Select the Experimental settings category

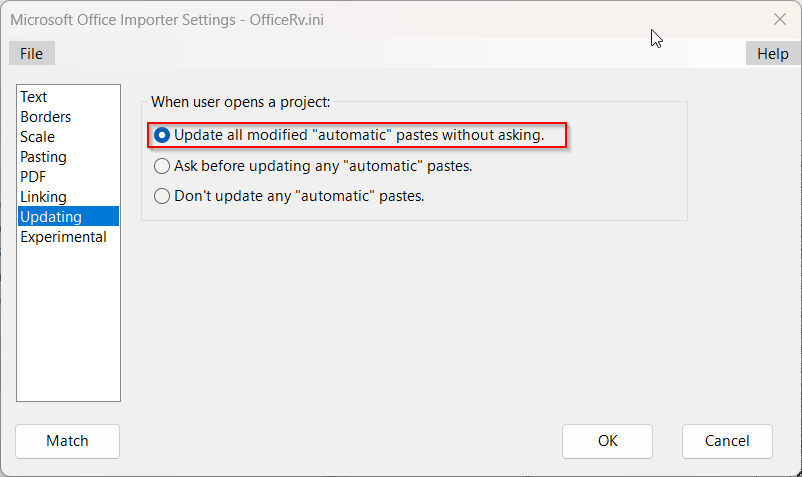pyautogui.click(x=63, y=237)
